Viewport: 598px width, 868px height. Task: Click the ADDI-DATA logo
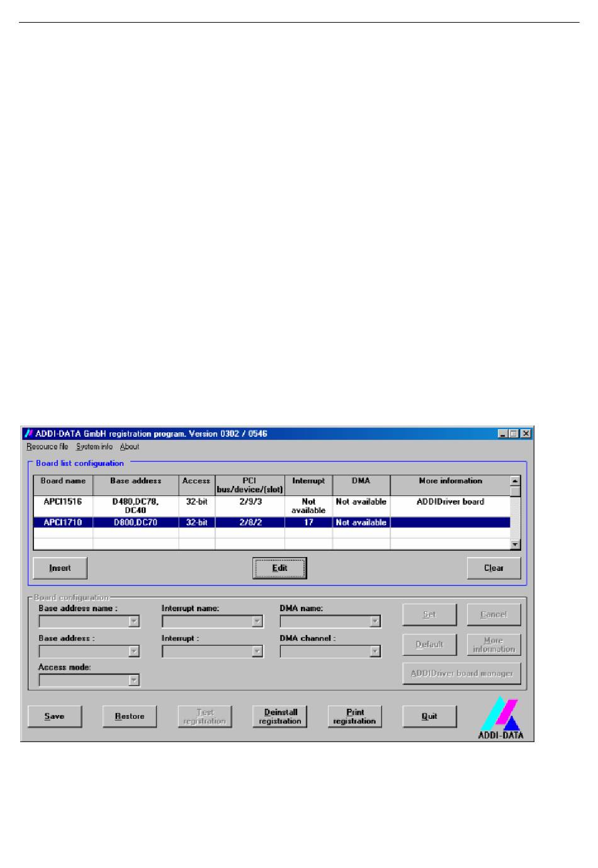click(501, 718)
